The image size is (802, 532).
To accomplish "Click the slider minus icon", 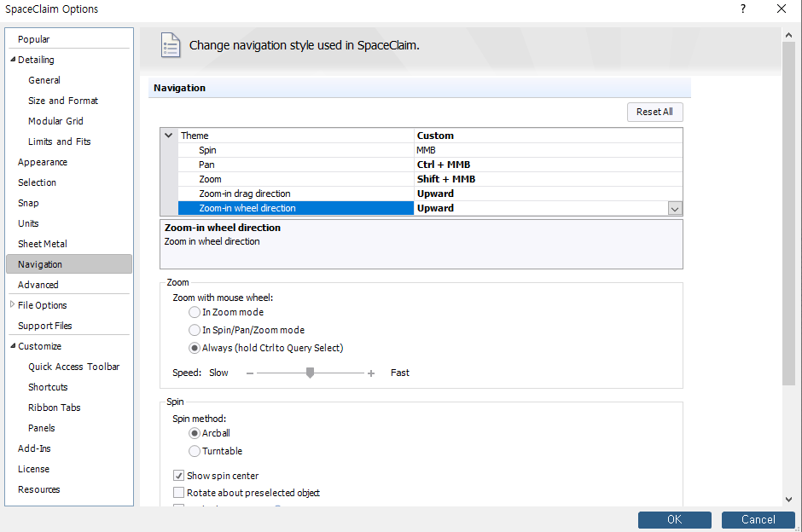I will tap(250, 373).
